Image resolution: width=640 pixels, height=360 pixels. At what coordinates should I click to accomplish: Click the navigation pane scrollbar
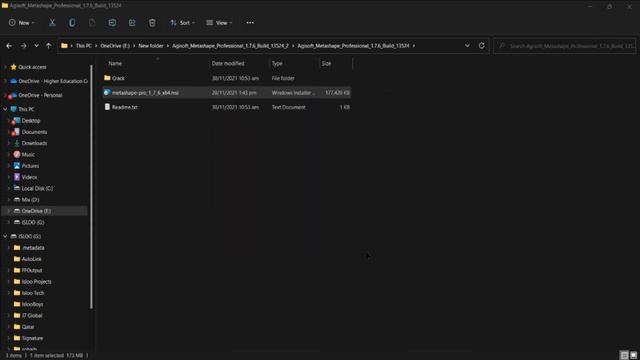click(91, 187)
